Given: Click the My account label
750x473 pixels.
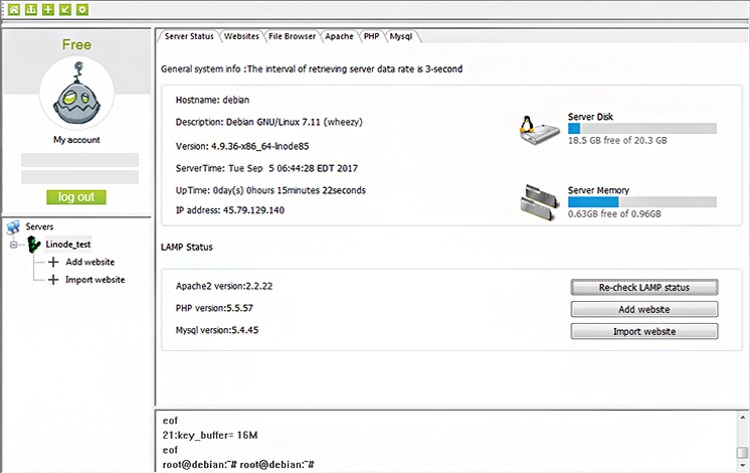Looking at the screenshot, I should coord(77,140).
